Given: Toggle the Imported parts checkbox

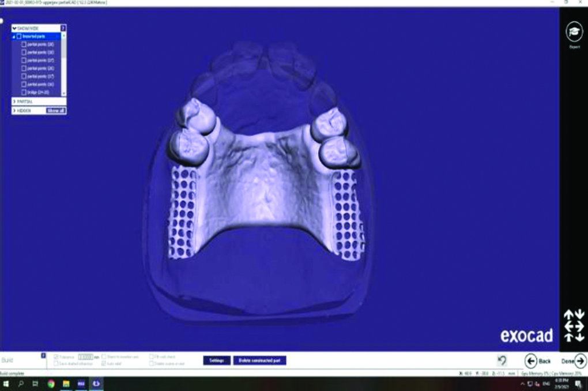Looking at the screenshot, I should [19, 36].
